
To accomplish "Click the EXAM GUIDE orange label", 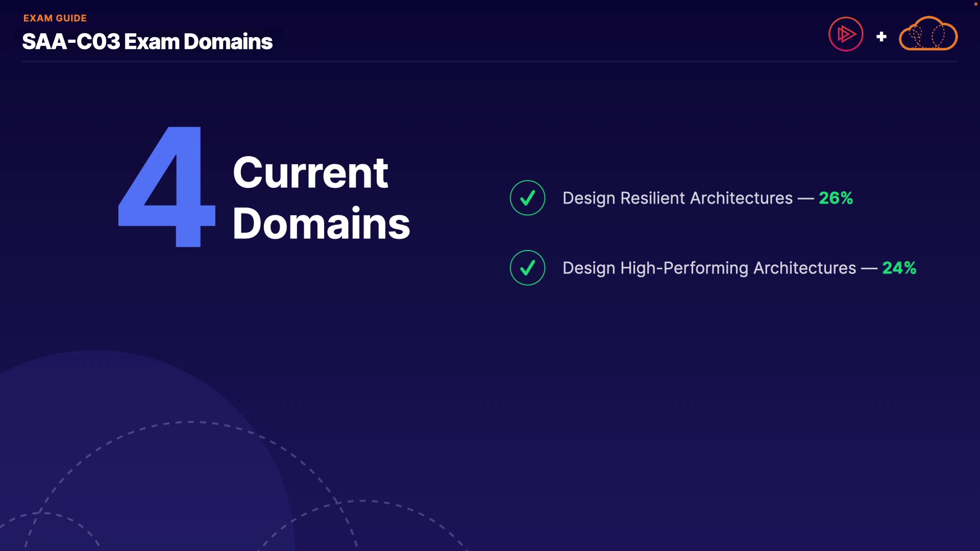I will [x=55, y=18].
